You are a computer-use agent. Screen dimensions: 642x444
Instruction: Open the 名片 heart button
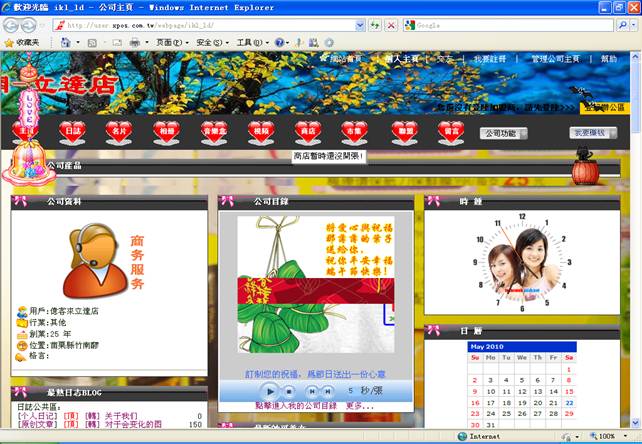pos(119,130)
